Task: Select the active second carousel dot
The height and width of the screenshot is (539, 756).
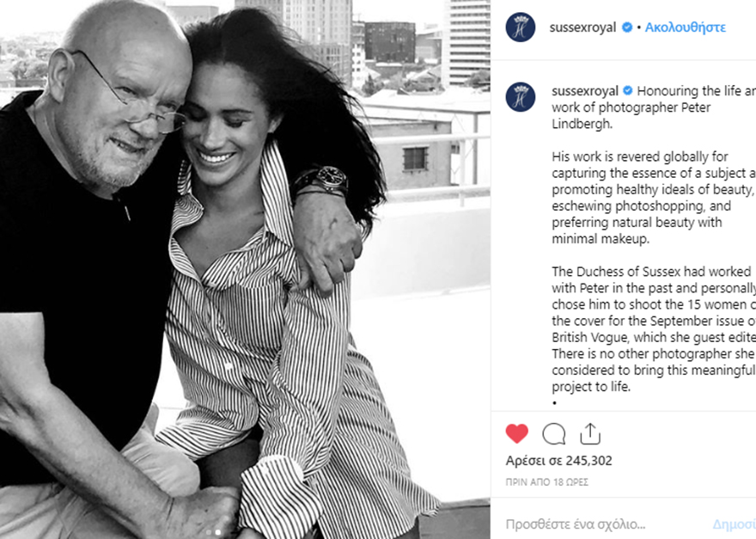Action: pos(218,533)
